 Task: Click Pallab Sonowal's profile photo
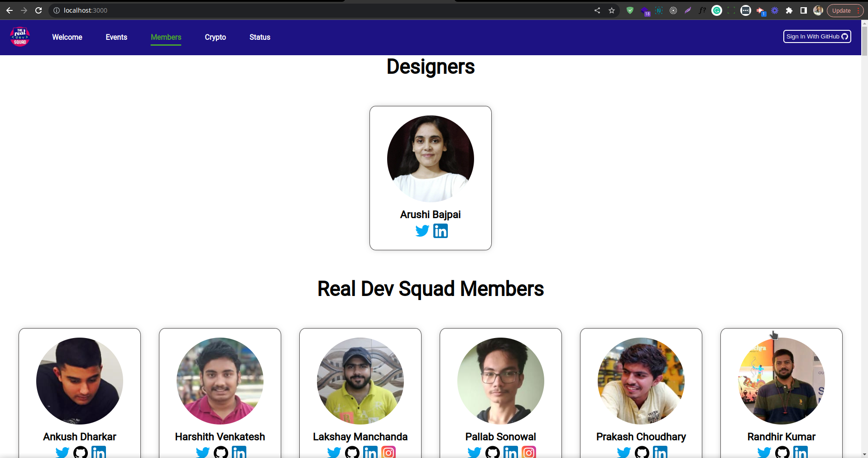coord(501,381)
